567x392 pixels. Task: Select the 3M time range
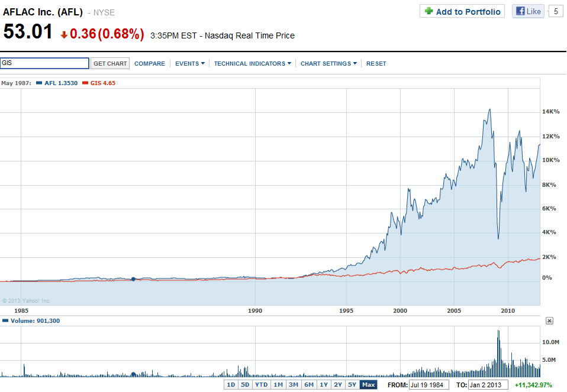[294, 385]
